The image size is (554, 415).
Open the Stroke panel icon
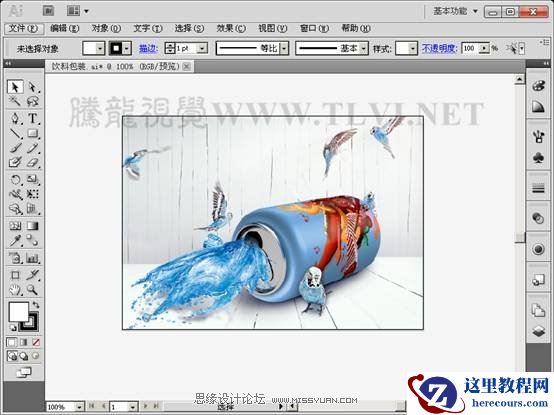point(538,188)
